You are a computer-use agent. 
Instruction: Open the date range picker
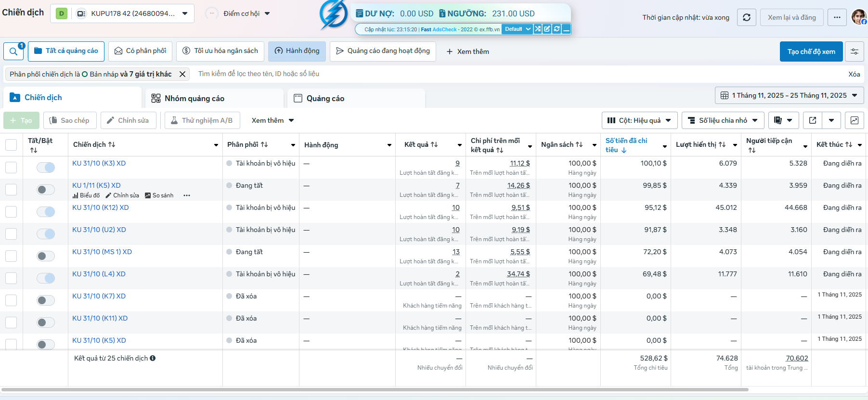coord(790,95)
